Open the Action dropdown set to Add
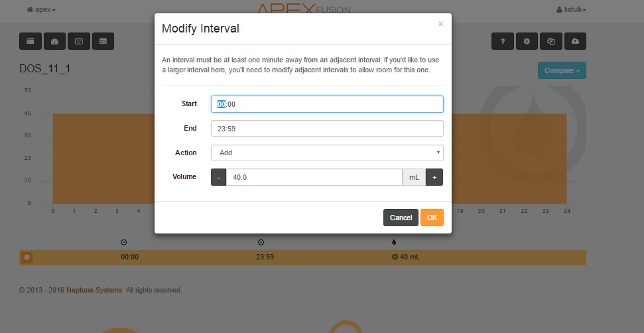Viewport: 644px width, 333px height. coord(328,153)
